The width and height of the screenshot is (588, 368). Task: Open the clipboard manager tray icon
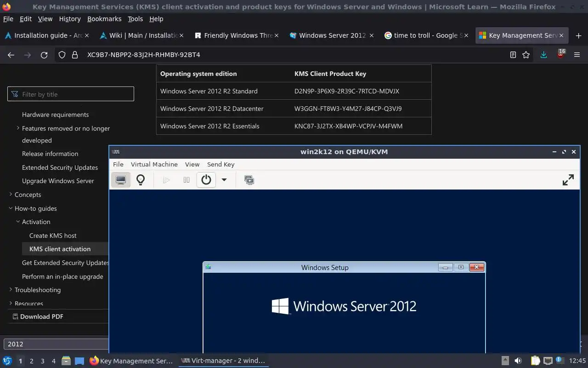(535, 361)
